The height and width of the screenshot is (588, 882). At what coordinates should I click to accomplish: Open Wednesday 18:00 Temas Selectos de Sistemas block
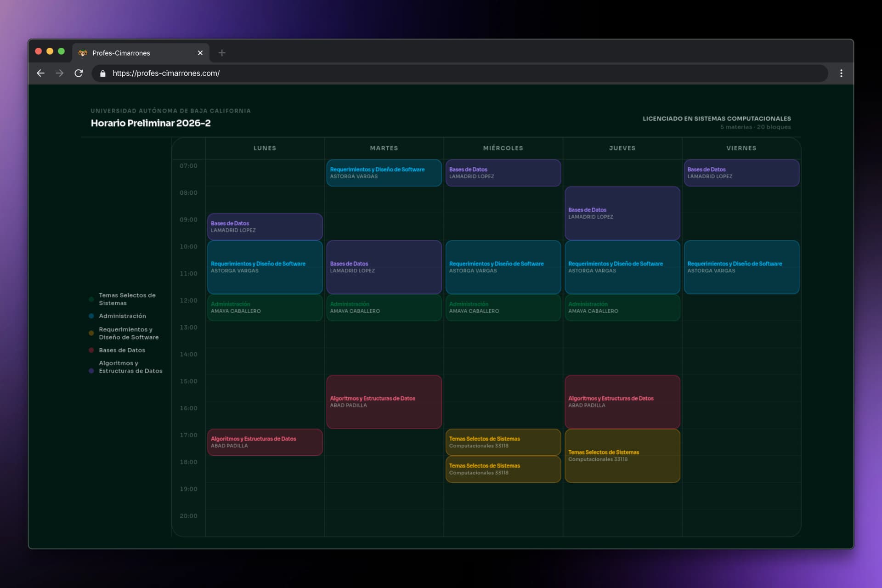pyautogui.click(x=503, y=469)
